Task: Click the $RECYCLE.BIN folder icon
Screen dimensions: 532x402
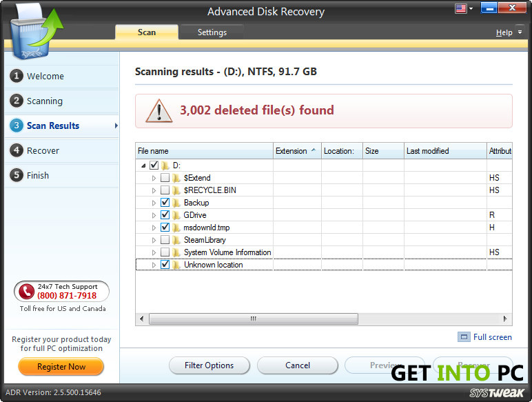Action: click(176, 190)
